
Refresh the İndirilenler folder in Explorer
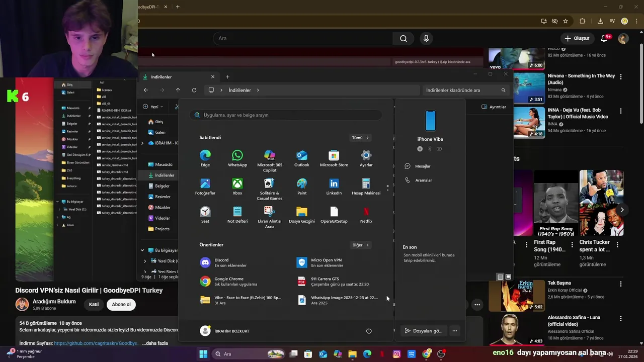tap(194, 90)
